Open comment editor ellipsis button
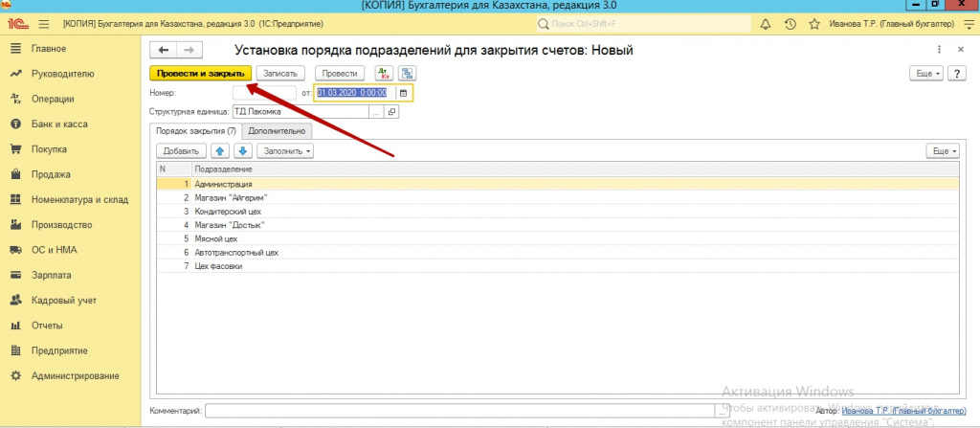Viewport: 980px width, 428px height. tap(722, 411)
